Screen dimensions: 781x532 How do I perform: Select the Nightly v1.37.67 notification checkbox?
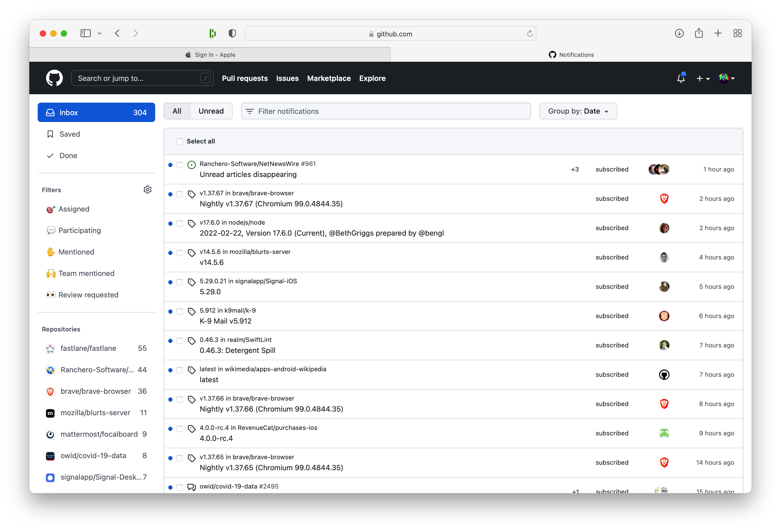180,194
